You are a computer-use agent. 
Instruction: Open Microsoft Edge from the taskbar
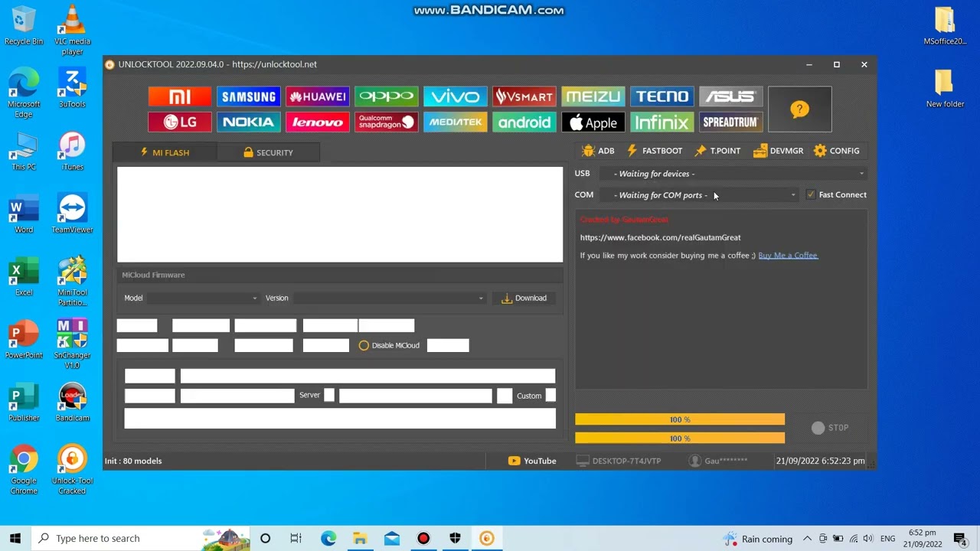328,538
